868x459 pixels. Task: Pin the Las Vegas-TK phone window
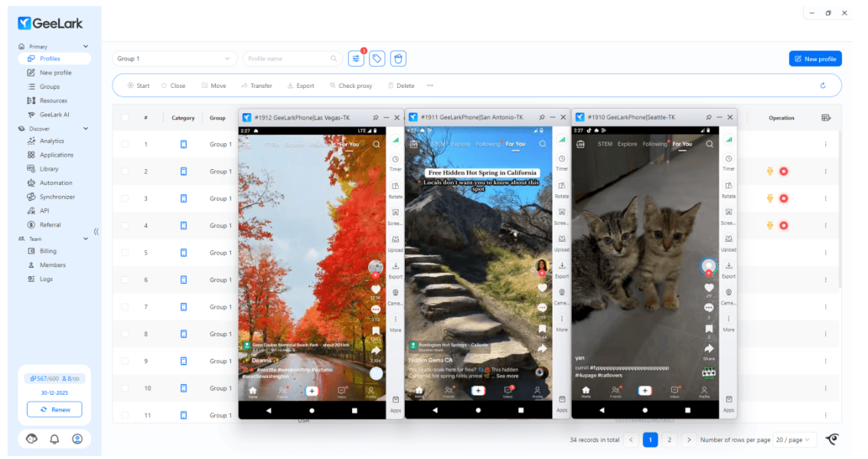coord(375,117)
